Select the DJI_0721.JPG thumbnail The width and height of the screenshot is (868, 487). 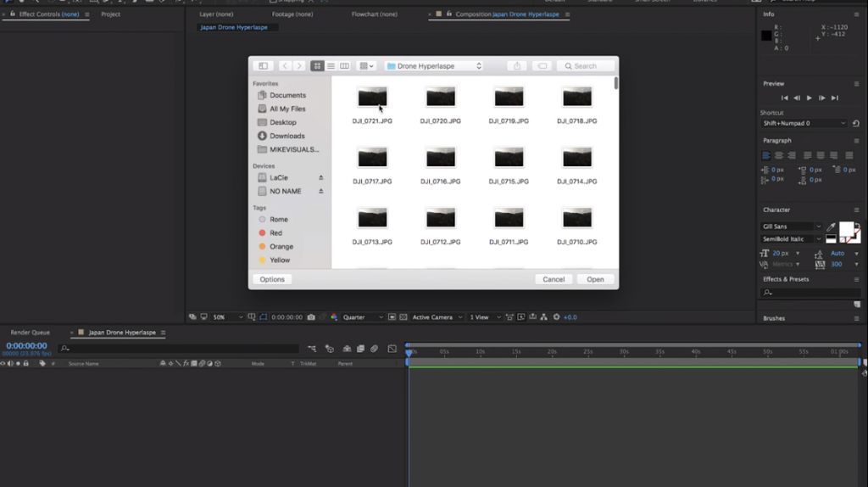coord(372,97)
